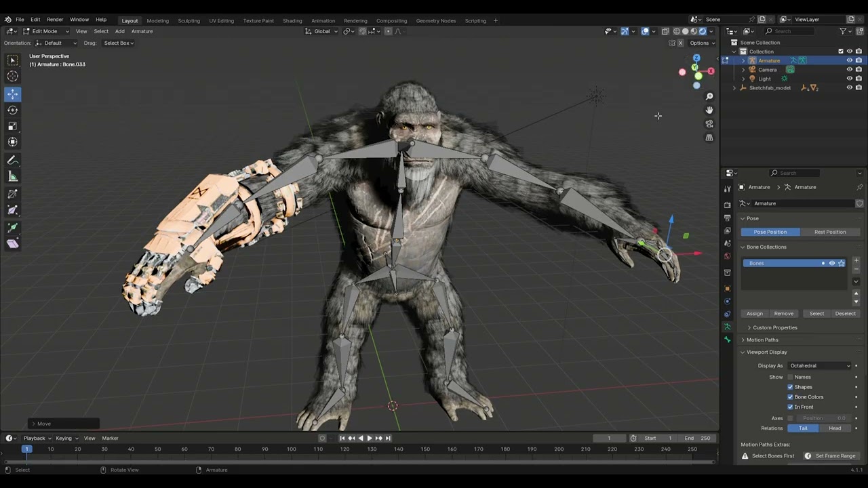Hide the Light object in viewport
868x488 pixels.
[x=849, y=79]
